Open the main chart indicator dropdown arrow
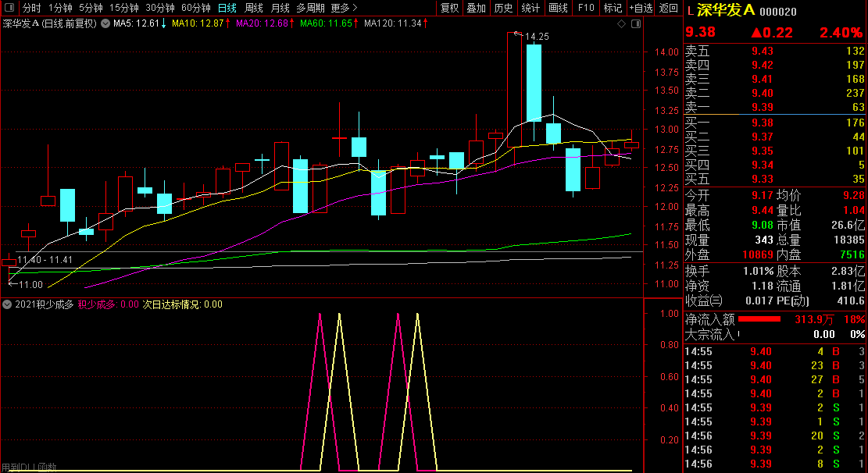Screen dimensions: 868x473 tap(105, 23)
